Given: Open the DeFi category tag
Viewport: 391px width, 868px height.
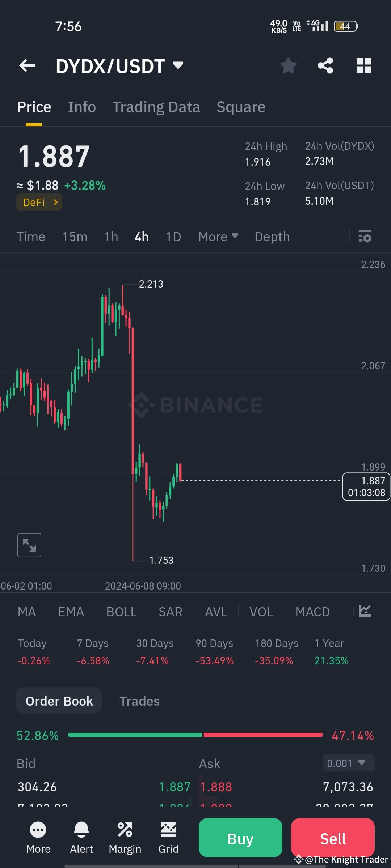Looking at the screenshot, I should pos(39,202).
